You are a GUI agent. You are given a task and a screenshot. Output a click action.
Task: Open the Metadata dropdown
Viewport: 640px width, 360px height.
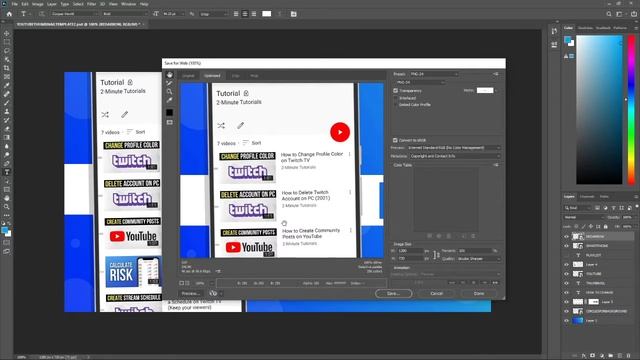pos(455,156)
